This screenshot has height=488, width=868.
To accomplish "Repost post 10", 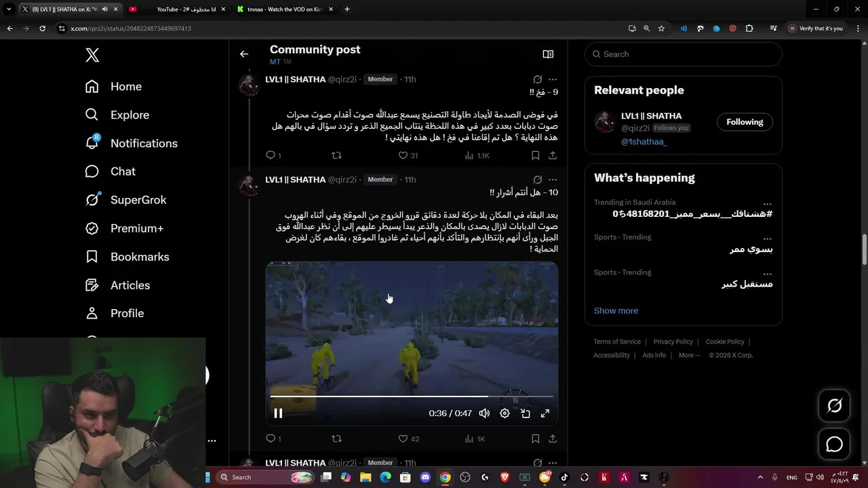I will click(336, 439).
